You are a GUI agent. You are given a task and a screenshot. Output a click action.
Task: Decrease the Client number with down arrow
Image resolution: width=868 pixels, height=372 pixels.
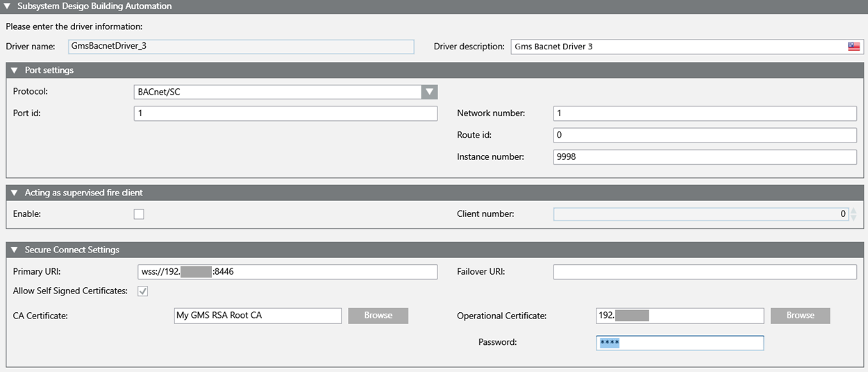click(x=853, y=218)
